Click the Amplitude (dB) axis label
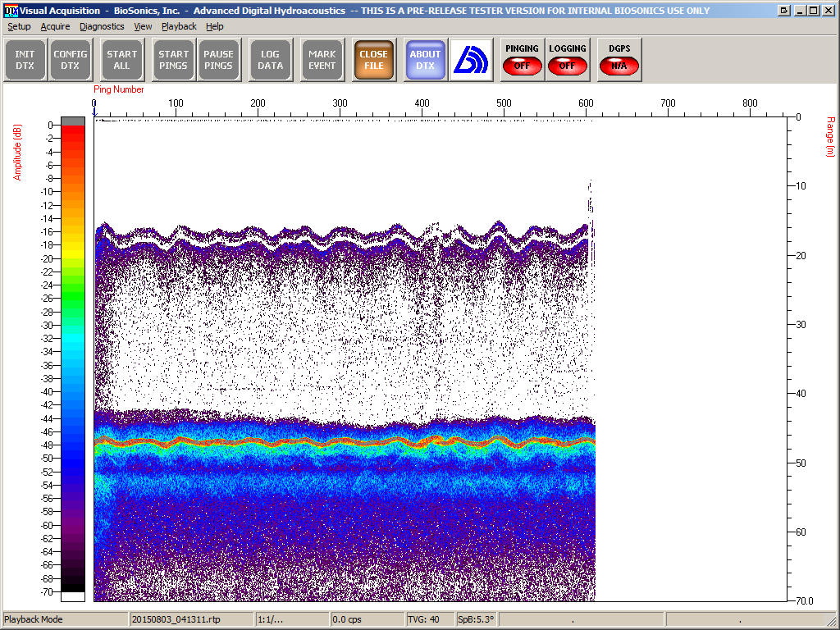 click(17, 152)
